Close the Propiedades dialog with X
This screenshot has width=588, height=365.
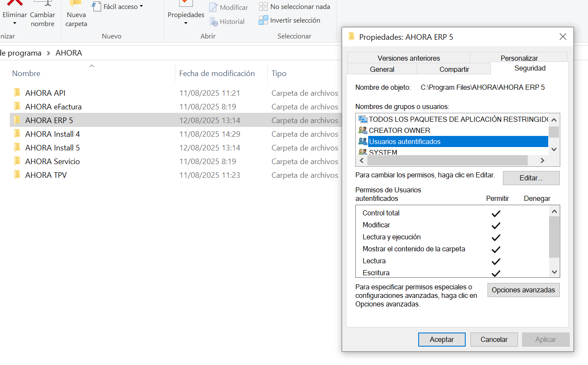pyautogui.click(x=563, y=37)
